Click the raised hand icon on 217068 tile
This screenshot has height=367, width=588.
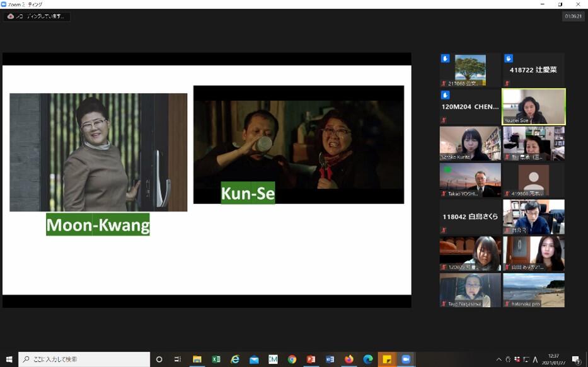pyautogui.click(x=445, y=59)
